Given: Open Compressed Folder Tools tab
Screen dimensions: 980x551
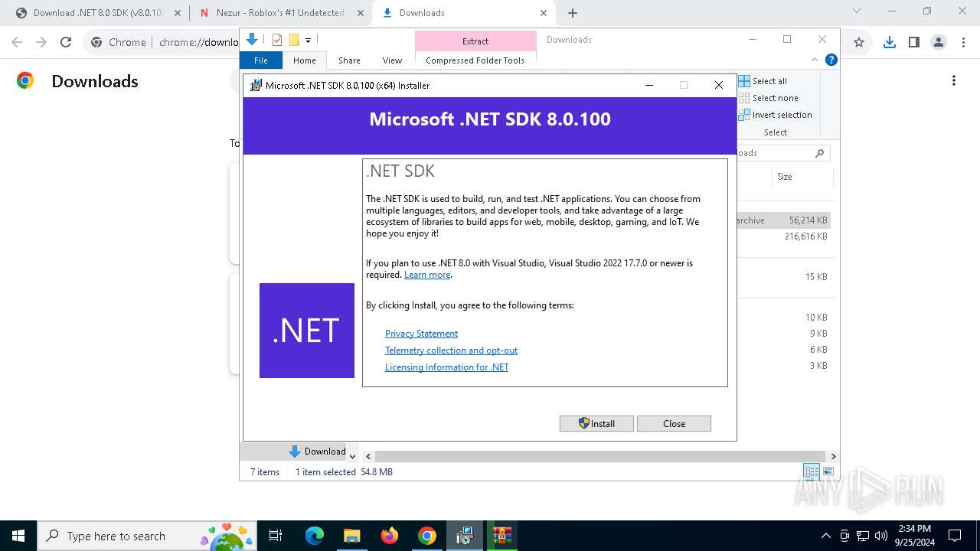Looking at the screenshot, I should tap(475, 60).
